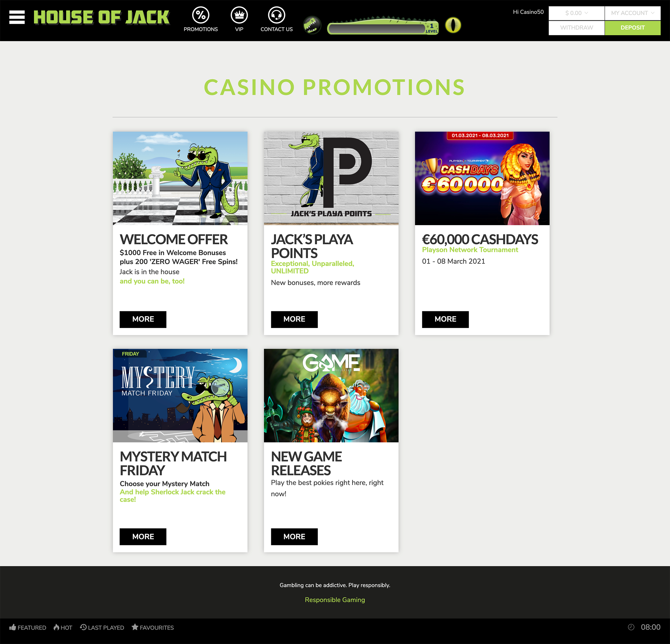This screenshot has width=670, height=644.
Task: Click the House of Jack logo
Action: tap(101, 17)
